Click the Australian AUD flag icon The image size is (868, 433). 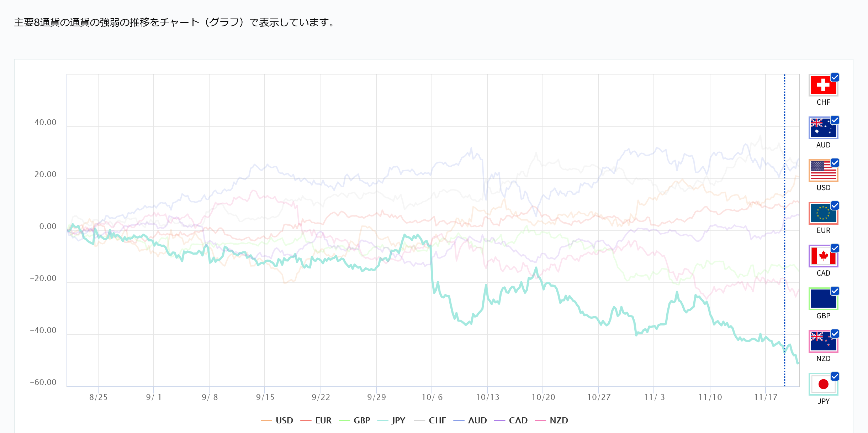(x=823, y=128)
